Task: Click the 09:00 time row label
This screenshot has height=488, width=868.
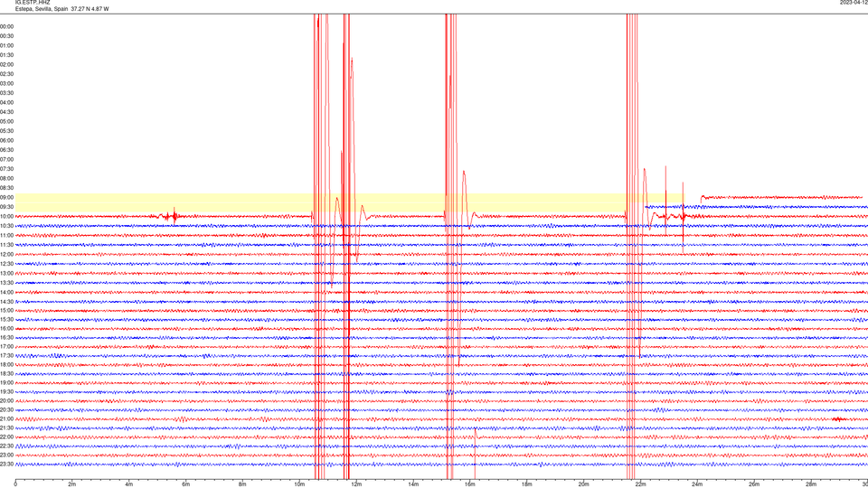Action: click(x=6, y=198)
